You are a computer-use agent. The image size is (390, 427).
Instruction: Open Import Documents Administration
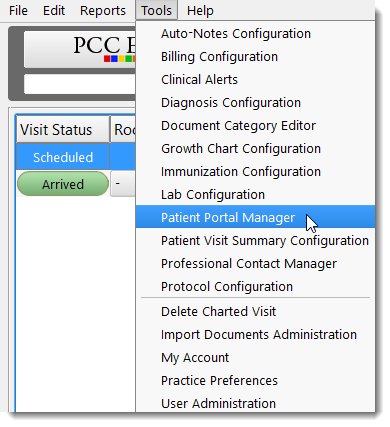(255, 335)
